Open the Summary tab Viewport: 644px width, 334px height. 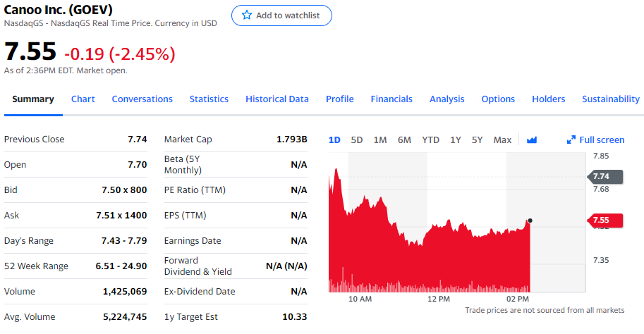point(33,99)
